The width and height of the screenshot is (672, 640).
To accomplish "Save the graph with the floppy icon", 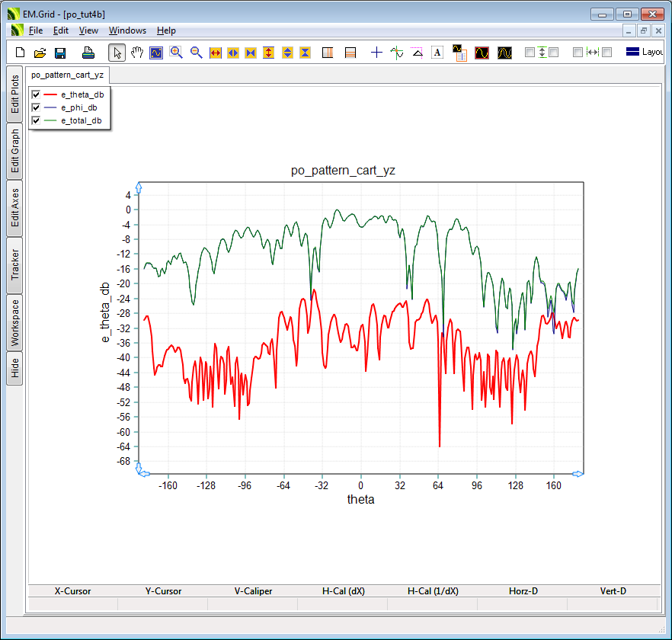I will [x=60, y=53].
